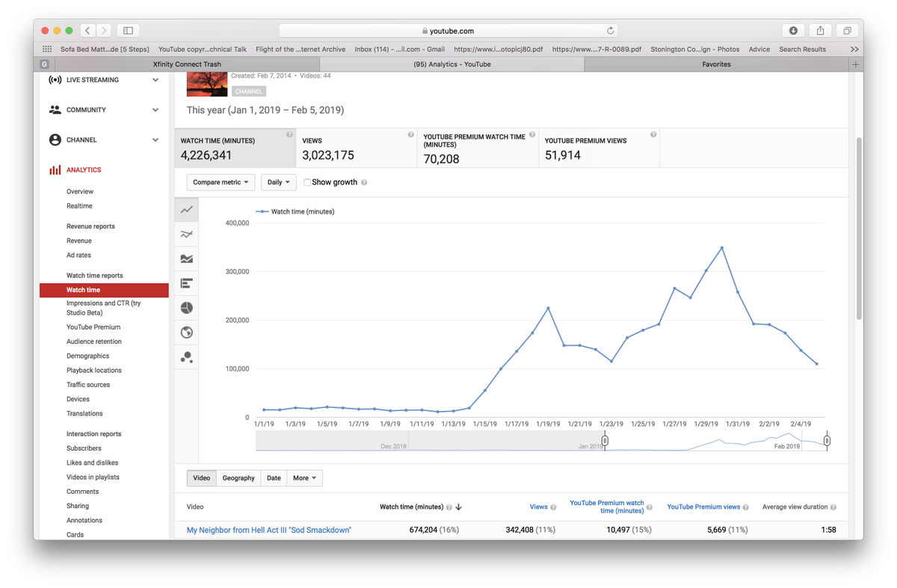
Task: Open Safari downloads button
Action: click(793, 31)
